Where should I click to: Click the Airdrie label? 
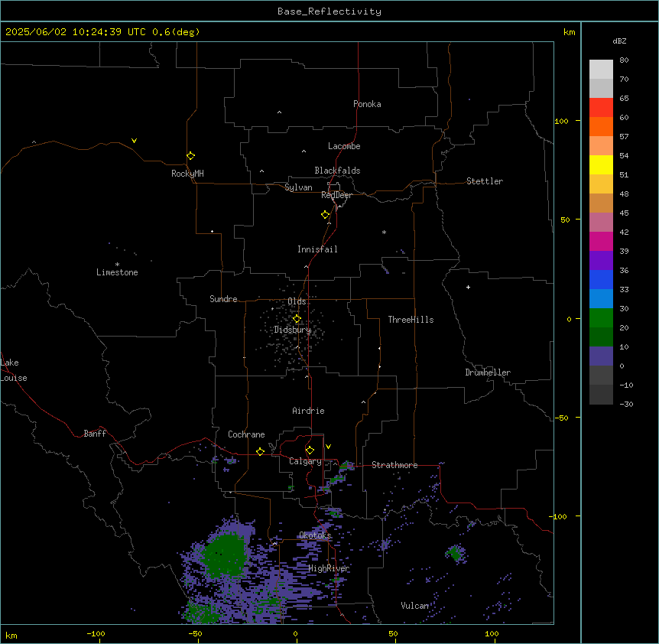pos(308,411)
